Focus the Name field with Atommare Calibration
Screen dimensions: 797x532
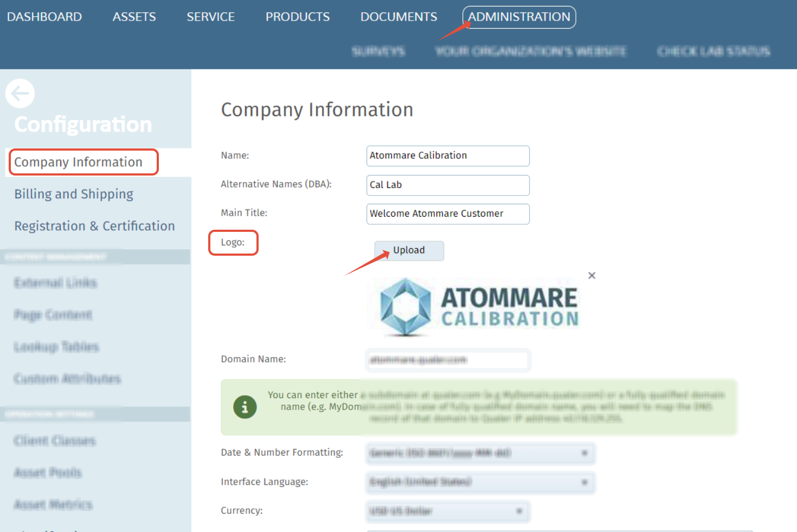[448, 156]
